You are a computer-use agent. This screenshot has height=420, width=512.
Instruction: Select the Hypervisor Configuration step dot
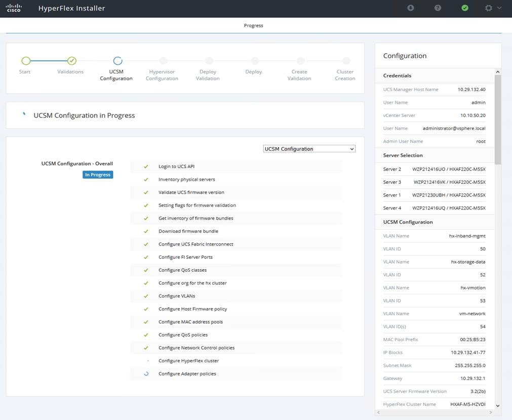[x=163, y=61]
